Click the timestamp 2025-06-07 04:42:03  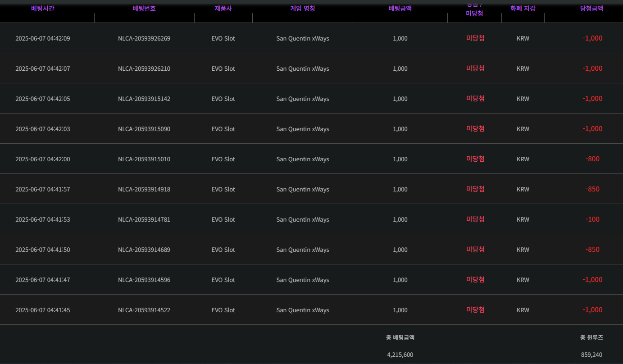[43, 129]
